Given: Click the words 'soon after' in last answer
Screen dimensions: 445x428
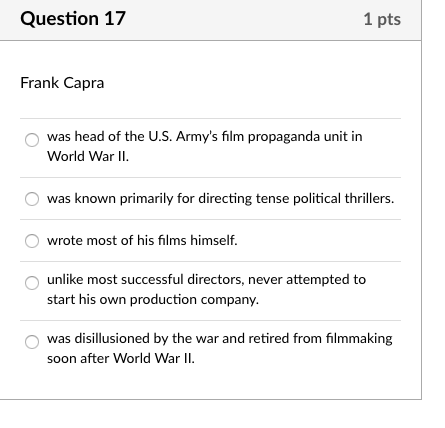Looking at the screenshot, I should coord(78,358).
